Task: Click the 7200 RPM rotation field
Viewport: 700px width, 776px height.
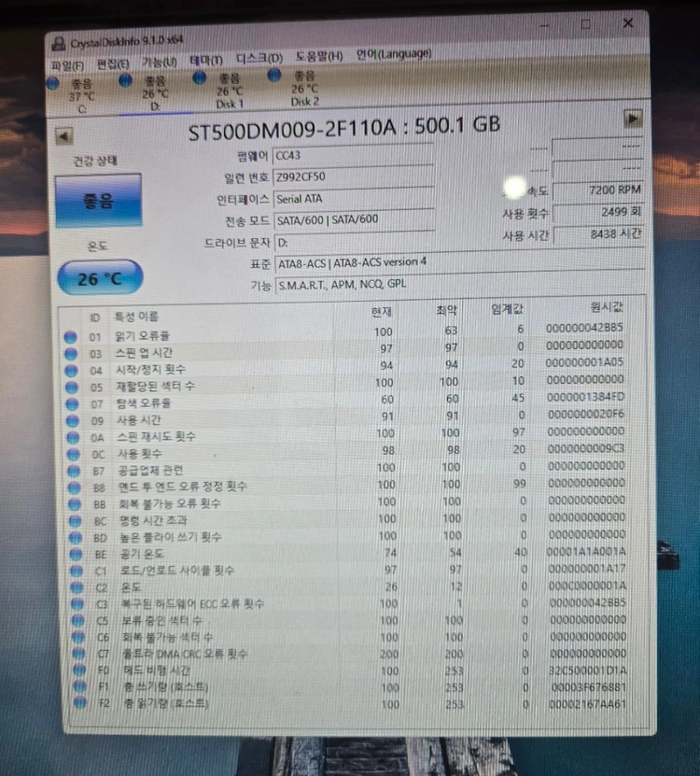Action: click(x=597, y=190)
